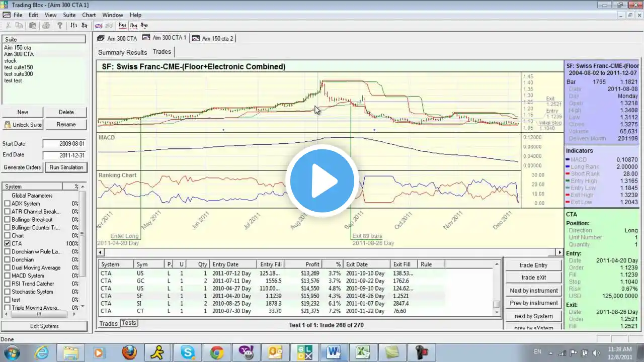
Task: Click the Next by instrument button
Action: tap(533, 291)
